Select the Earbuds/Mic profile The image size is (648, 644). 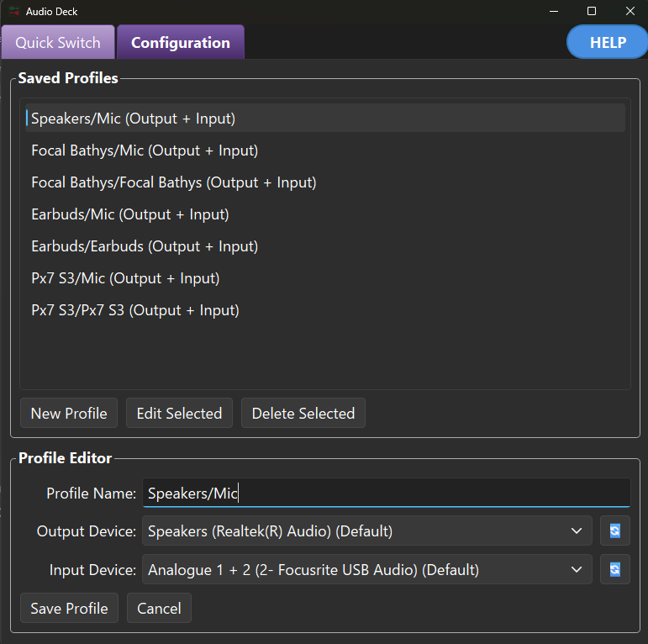click(324, 214)
